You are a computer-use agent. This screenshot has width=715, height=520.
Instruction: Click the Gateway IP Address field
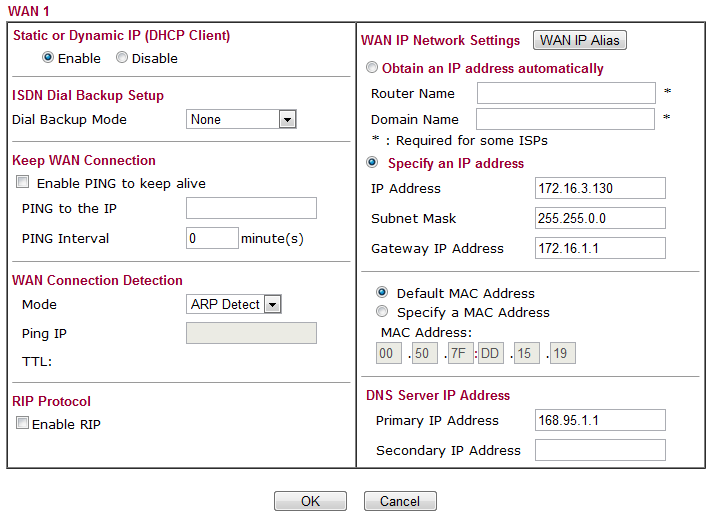click(x=600, y=248)
